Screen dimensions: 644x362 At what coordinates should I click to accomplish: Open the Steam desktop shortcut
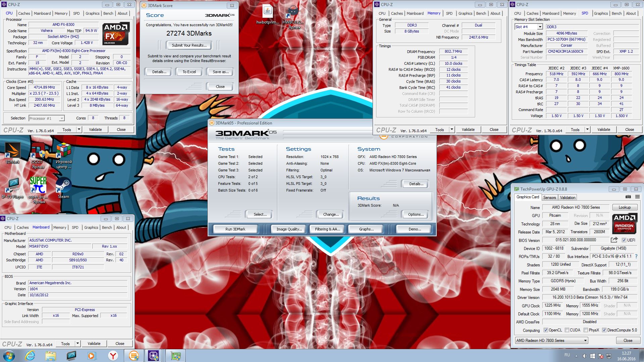click(x=63, y=188)
